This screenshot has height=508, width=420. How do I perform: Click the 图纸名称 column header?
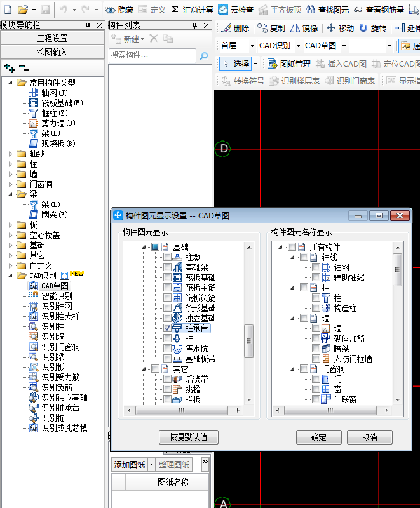pyautogui.click(x=173, y=482)
